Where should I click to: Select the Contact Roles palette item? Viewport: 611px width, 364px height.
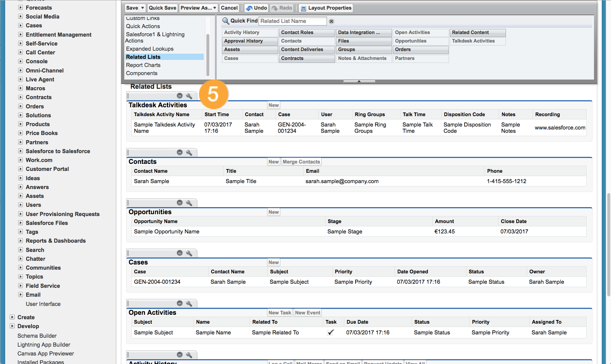pyautogui.click(x=307, y=33)
